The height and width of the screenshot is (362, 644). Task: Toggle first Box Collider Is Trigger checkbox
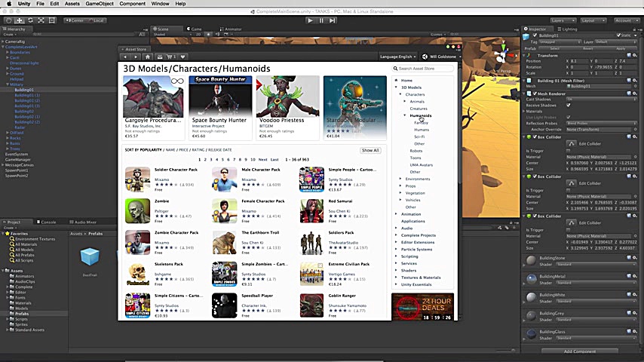(569, 151)
